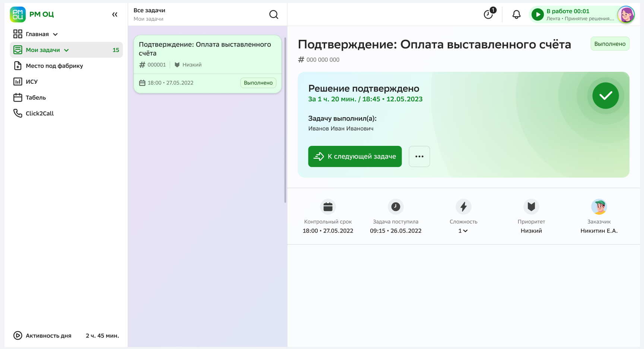644x349 pixels.
Task: Click the task list scrollbar
Action: click(285, 119)
